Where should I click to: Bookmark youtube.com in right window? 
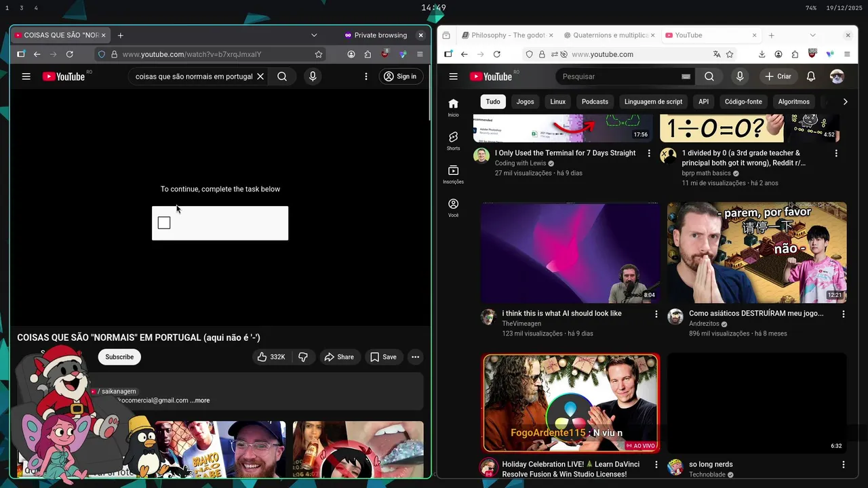click(x=730, y=54)
